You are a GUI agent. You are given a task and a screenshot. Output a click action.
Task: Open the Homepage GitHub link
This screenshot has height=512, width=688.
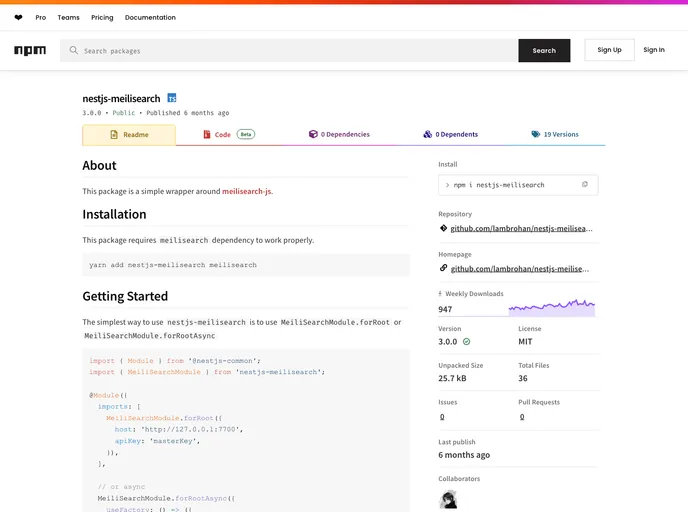point(520,269)
